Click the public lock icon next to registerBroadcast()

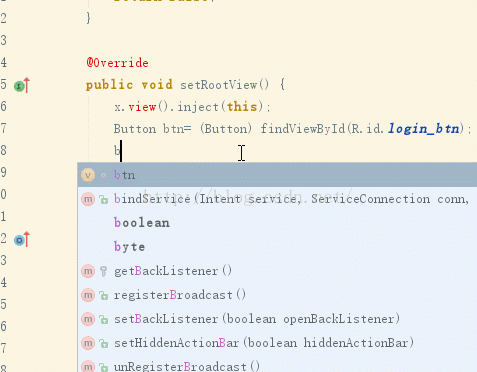(x=104, y=295)
